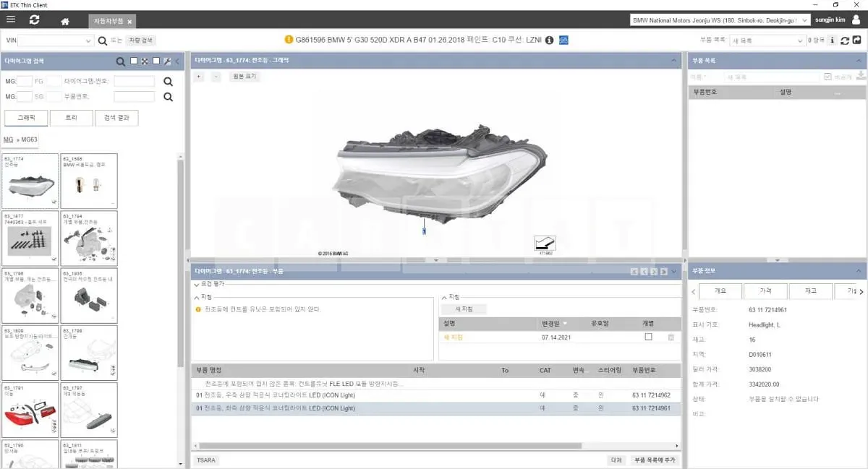Collapse the diagram parts panel chevron
Viewport: 868px width, 469px height.
[674, 272]
